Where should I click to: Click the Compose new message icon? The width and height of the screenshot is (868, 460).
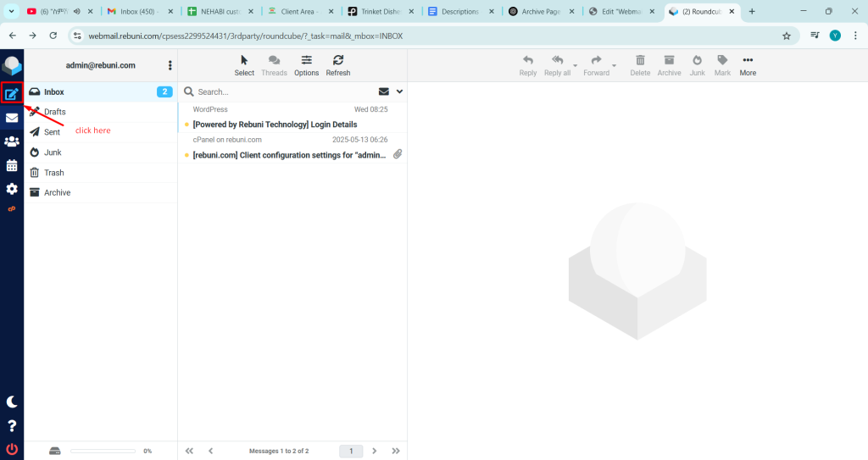tap(12, 93)
